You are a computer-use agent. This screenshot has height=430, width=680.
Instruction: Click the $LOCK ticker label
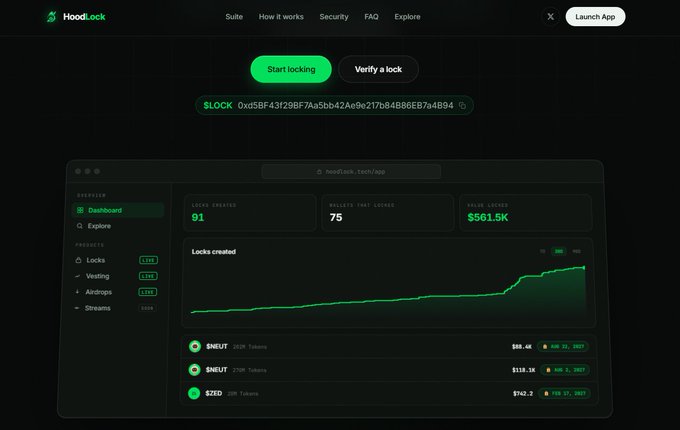tap(218, 106)
